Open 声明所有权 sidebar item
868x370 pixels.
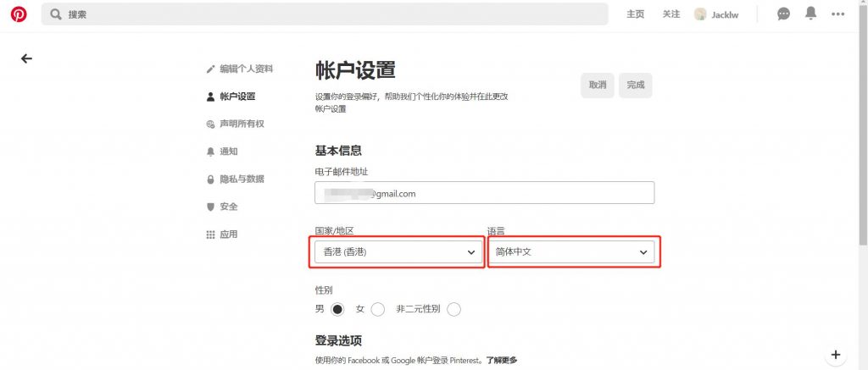click(241, 124)
